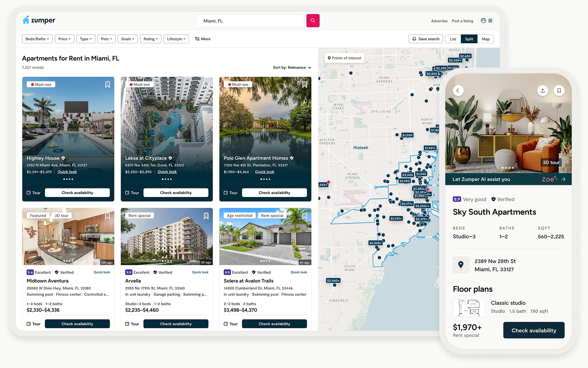Click the 3D tour badge on phone photo
The height and width of the screenshot is (368, 588).
pyautogui.click(x=551, y=162)
